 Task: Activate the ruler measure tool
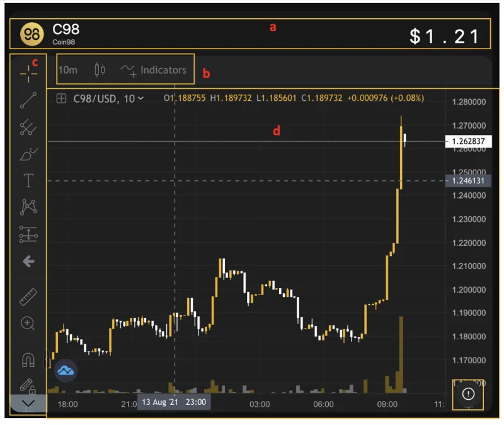click(28, 296)
